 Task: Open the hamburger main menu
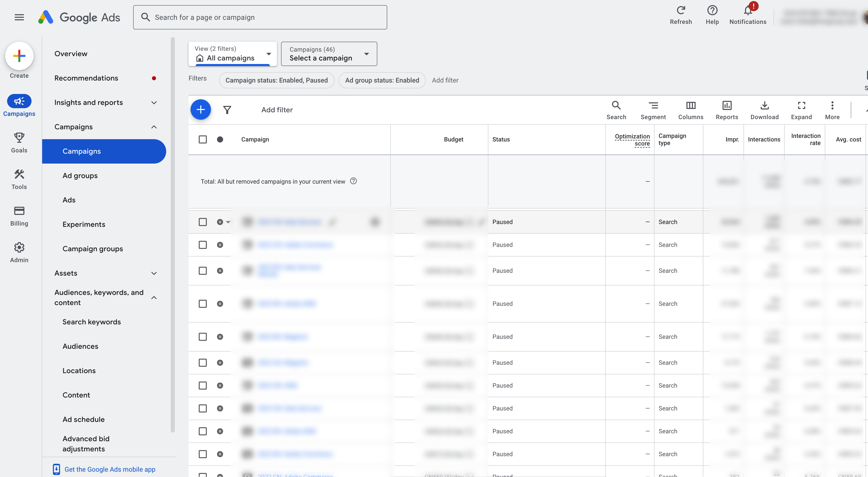point(19,17)
